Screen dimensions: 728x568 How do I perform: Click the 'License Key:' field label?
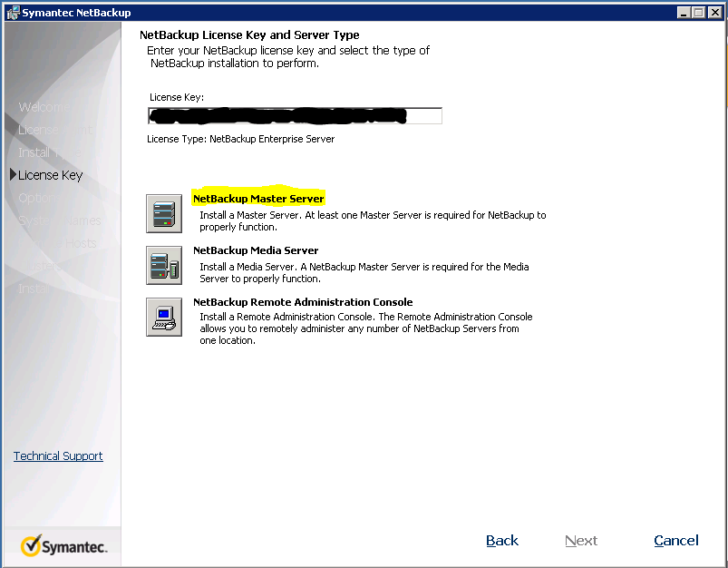(177, 98)
